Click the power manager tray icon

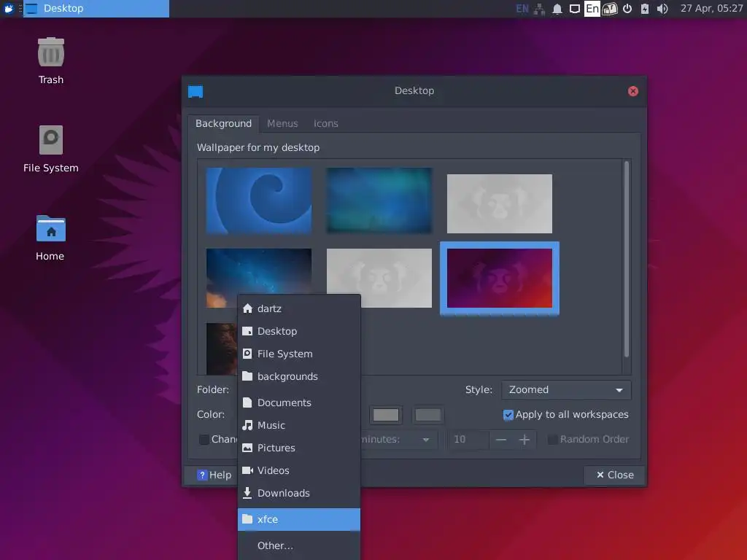click(x=627, y=9)
